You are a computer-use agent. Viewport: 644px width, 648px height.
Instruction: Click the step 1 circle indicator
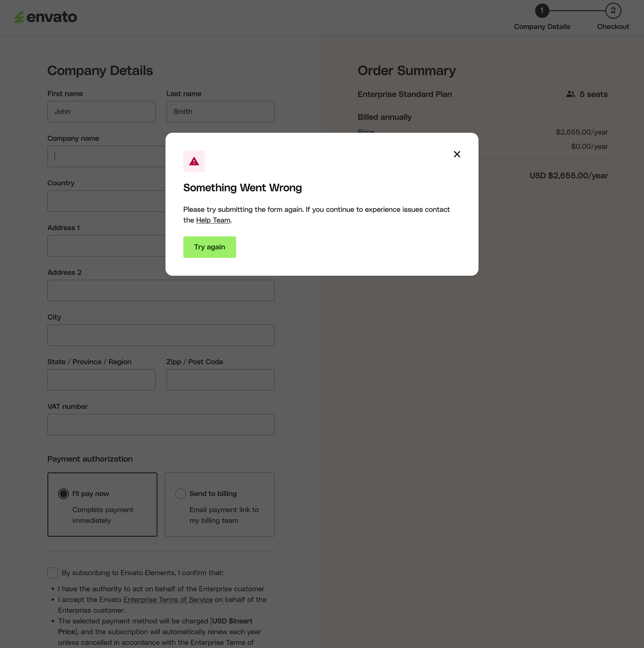542,11
